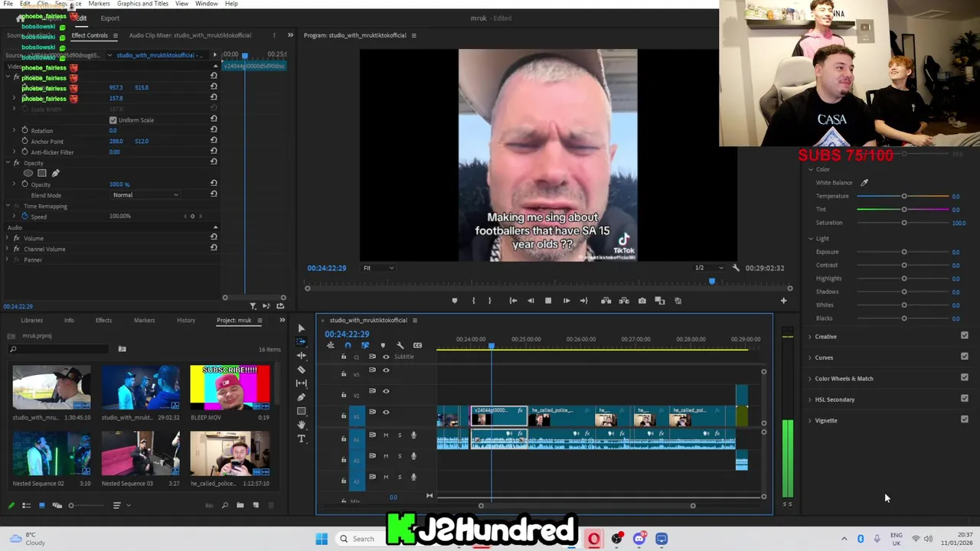This screenshot has height=551, width=980.
Task: Hide Subtitle track eye toggle
Action: pyautogui.click(x=386, y=357)
